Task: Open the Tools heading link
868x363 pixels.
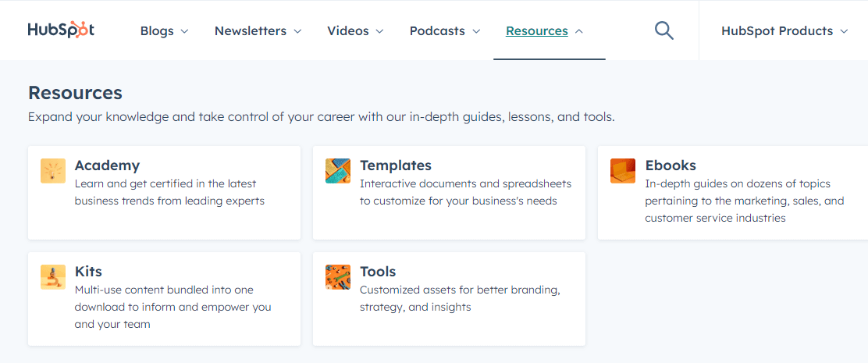Action: coord(378,272)
